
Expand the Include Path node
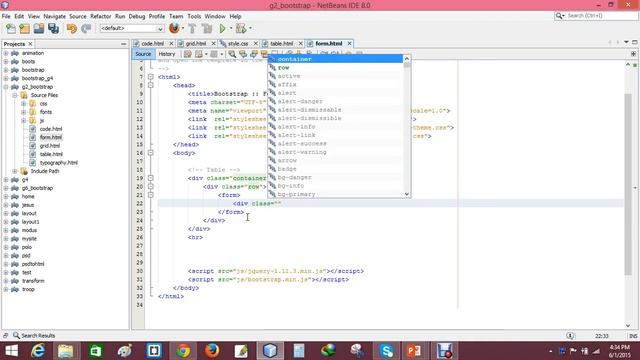click(x=15, y=171)
